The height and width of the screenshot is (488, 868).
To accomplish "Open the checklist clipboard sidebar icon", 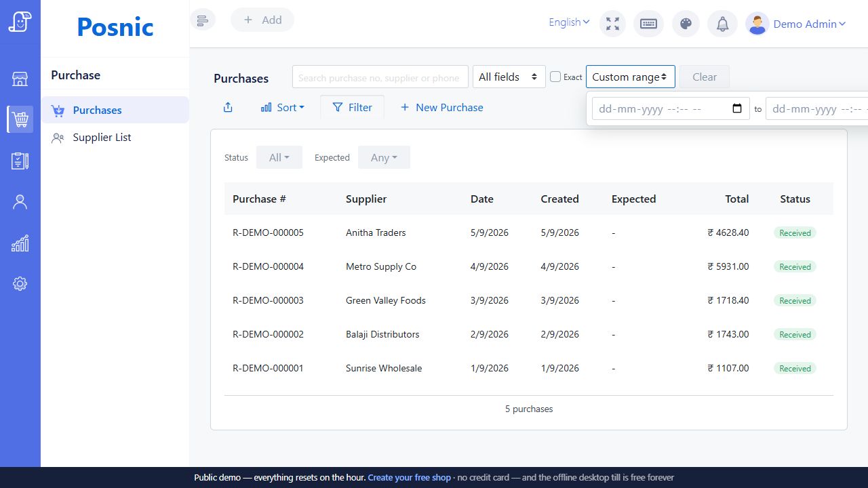I will point(20,161).
